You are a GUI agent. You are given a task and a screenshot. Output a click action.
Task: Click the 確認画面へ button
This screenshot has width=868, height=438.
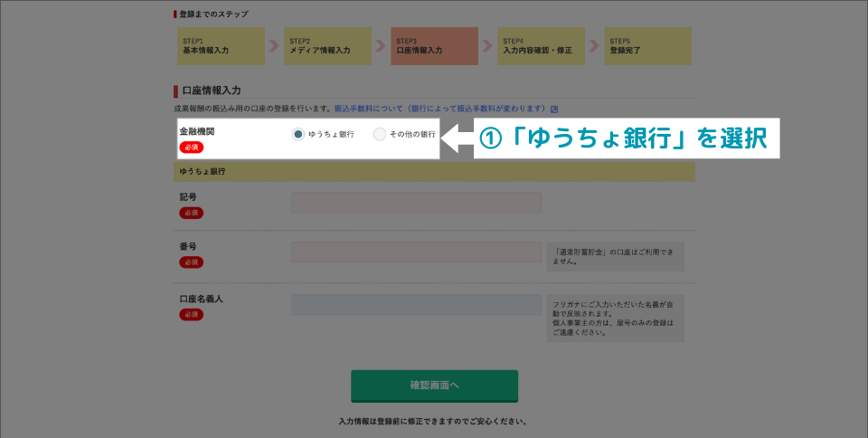pos(434,386)
